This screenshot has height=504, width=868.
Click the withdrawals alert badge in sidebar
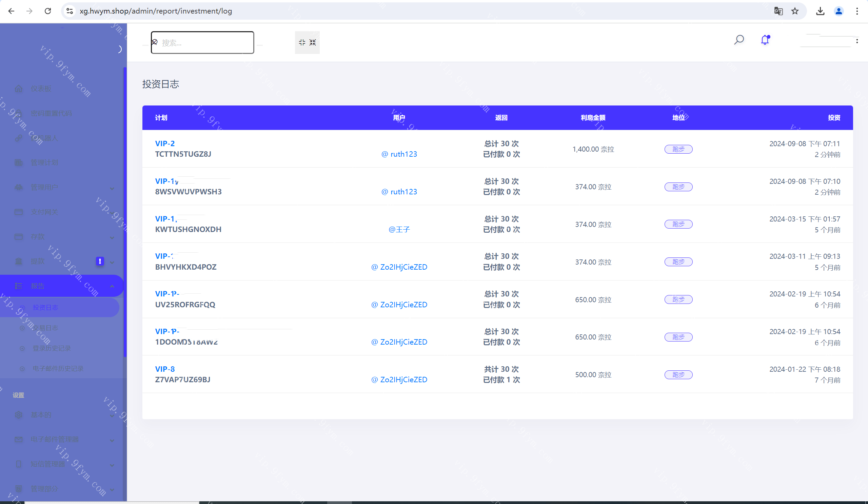100,261
